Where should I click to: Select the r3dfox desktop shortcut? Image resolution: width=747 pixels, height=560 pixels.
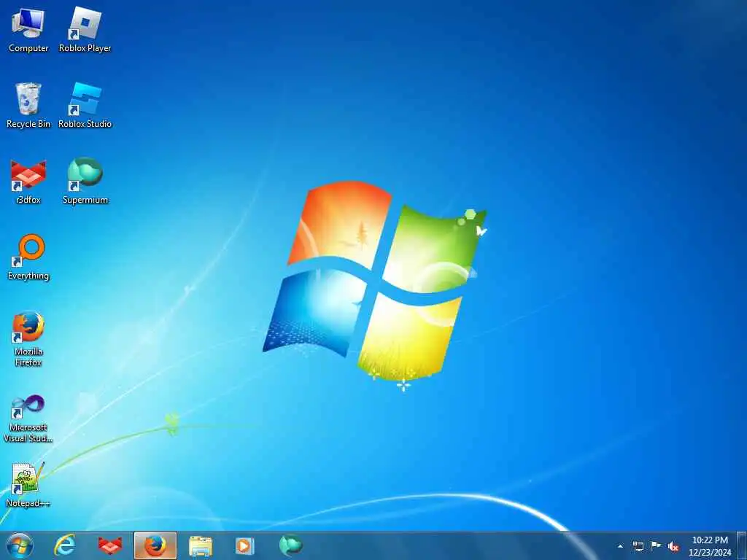pos(28,182)
